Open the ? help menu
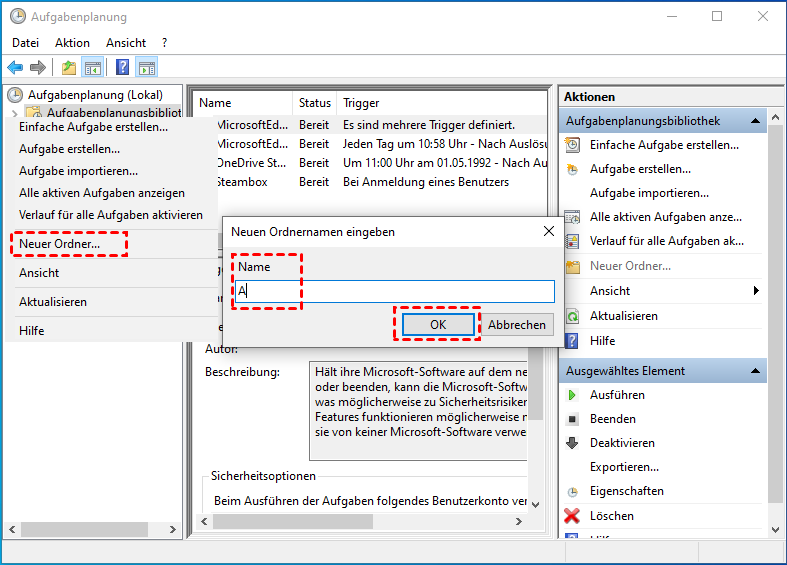The width and height of the screenshot is (787, 565). tap(165, 43)
